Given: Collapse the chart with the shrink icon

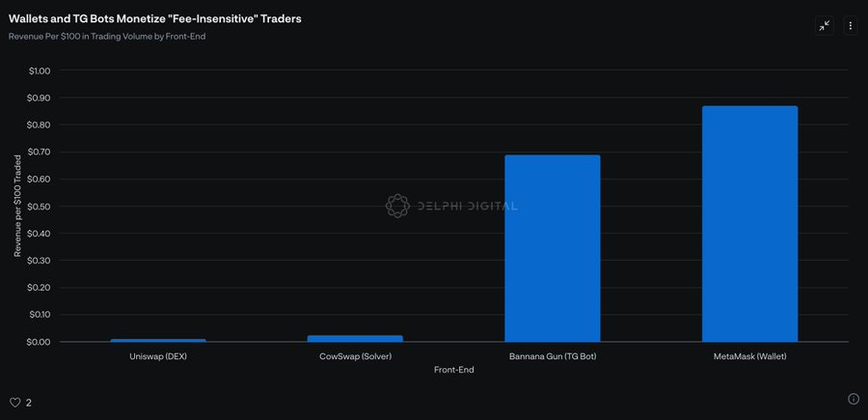Looking at the screenshot, I should point(824,26).
